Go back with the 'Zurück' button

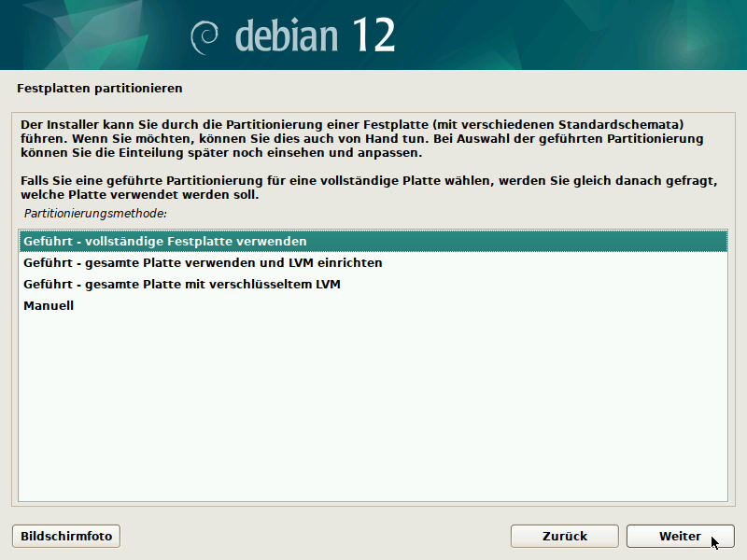click(x=564, y=536)
